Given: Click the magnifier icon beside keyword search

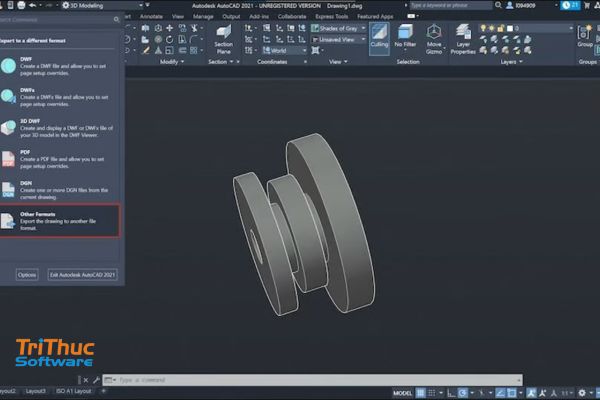Looking at the screenshot, I should 498,5.
